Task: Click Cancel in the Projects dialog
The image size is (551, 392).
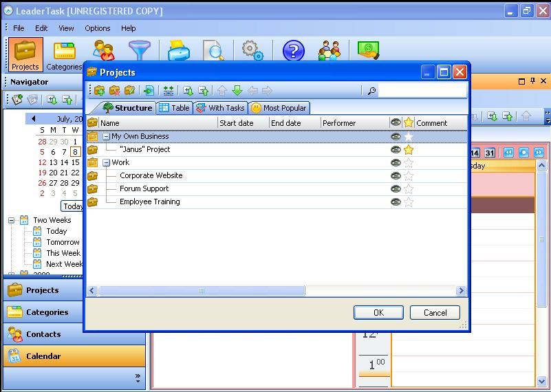Action: [x=435, y=313]
